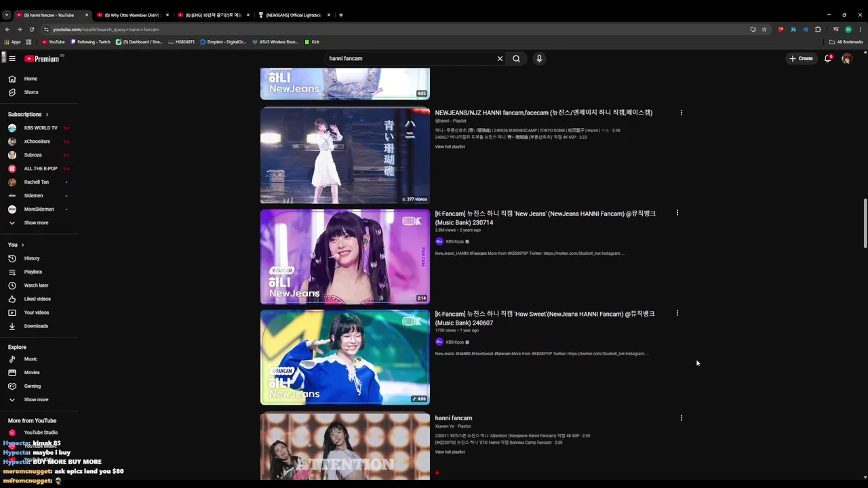The image size is (868, 488).
Task: Open the notifications bell
Action: pyautogui.click(x=828, y=58)
